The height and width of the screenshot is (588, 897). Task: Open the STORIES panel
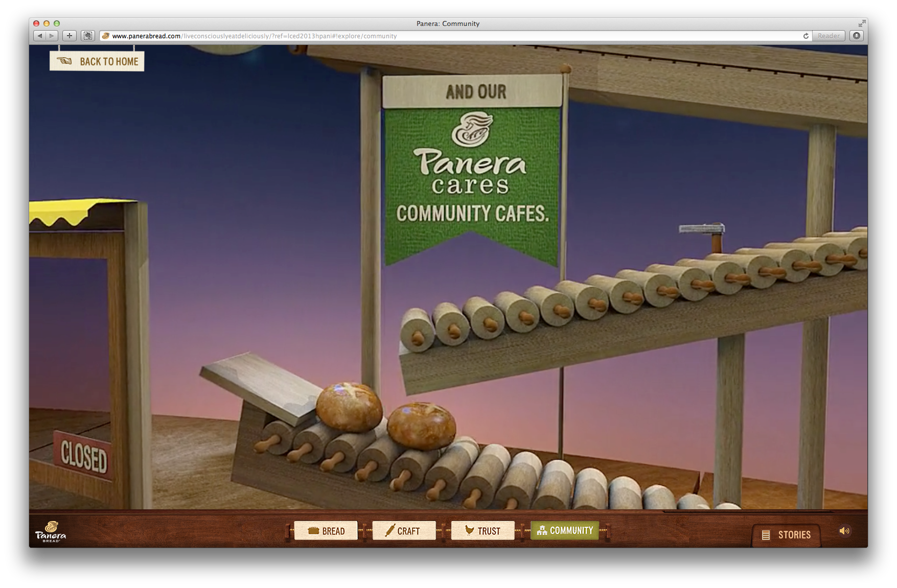pyautogui.click(x=786, y=535)
